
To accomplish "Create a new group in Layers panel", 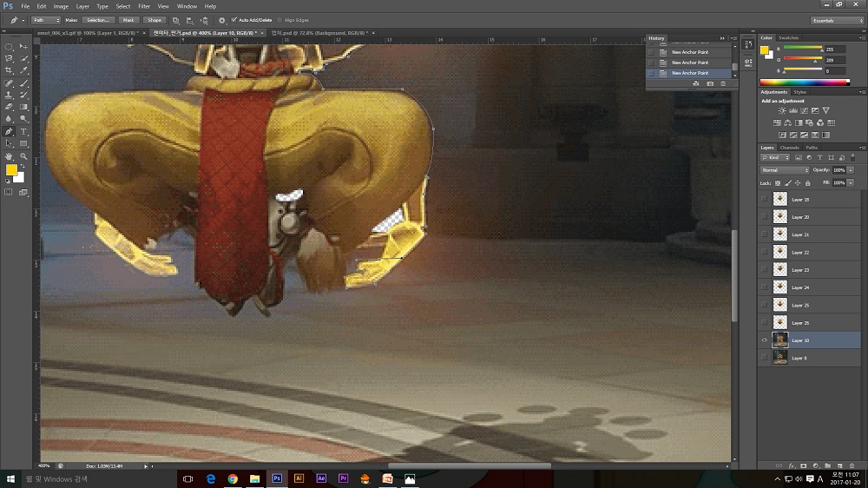I will (x=827, y=465).
